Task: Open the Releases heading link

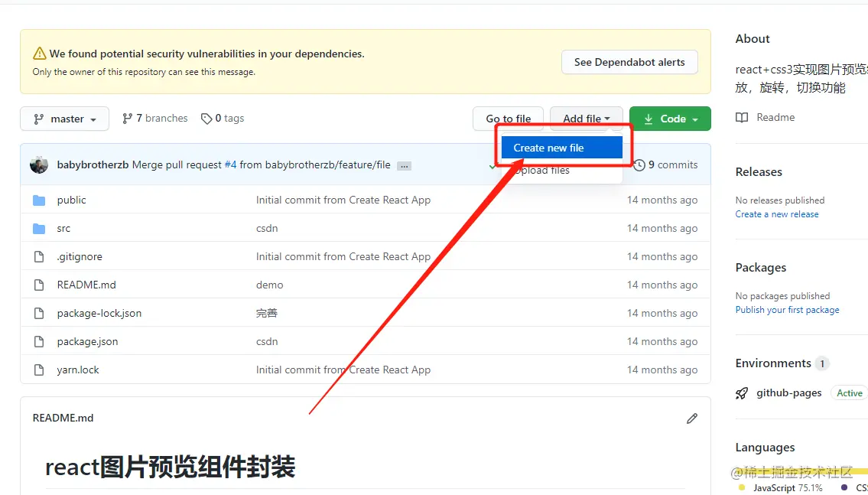Action: (x=759, y=171)
